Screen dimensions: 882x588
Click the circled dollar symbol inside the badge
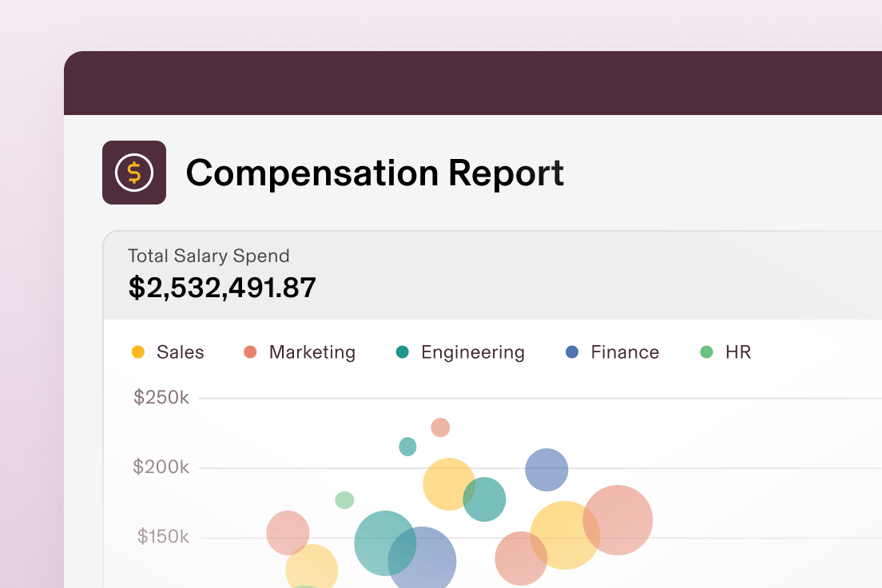click(134, 173)
